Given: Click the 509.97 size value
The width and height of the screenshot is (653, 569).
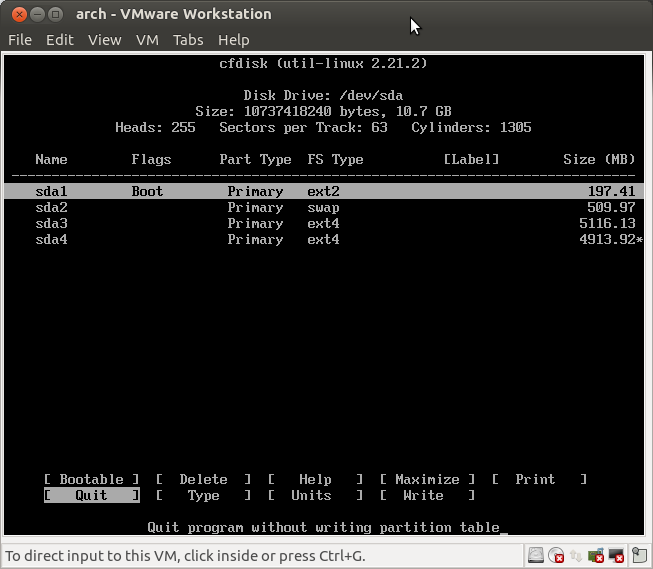Looking at the screenshot, I should tap(611, 207).
